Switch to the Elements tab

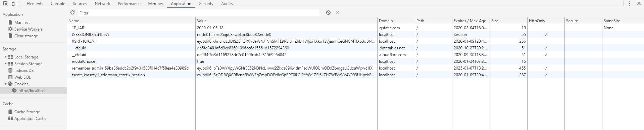(35, 4)
